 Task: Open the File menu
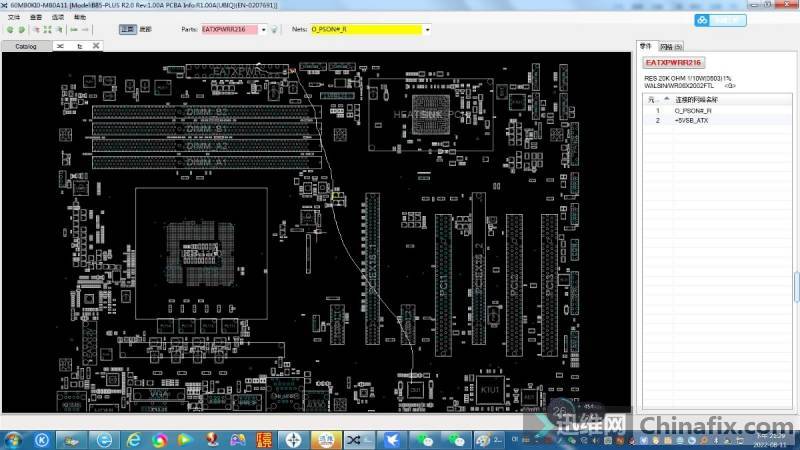[x=14, y=18]
